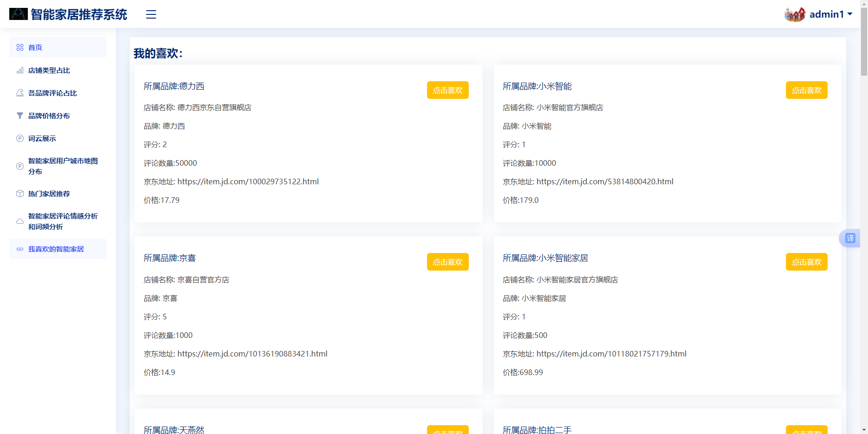
Task: Click 点击喜欢 on the 小米智能 card
Action: coord(806,90)
